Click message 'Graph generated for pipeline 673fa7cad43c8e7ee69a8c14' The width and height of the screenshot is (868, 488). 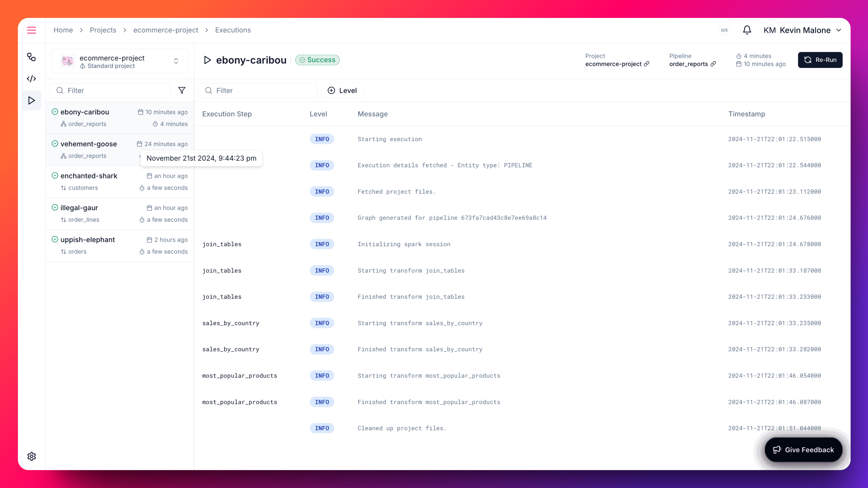[452, 218]
